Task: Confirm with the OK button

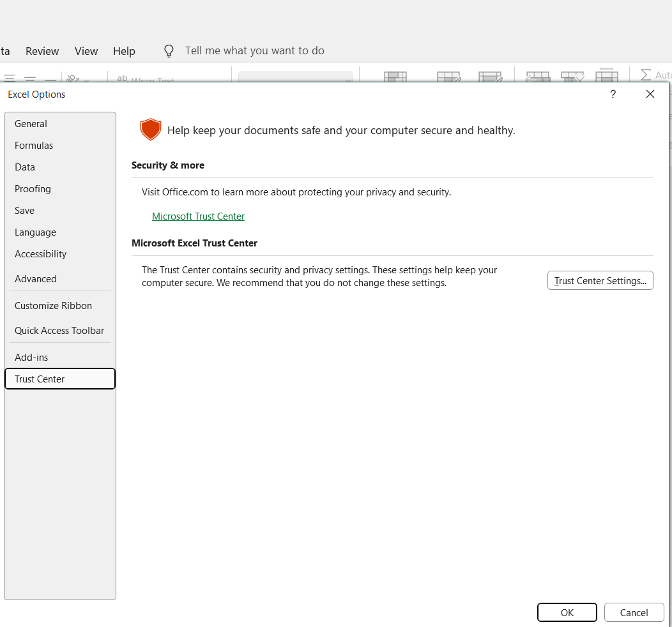Action: point(567,612)
